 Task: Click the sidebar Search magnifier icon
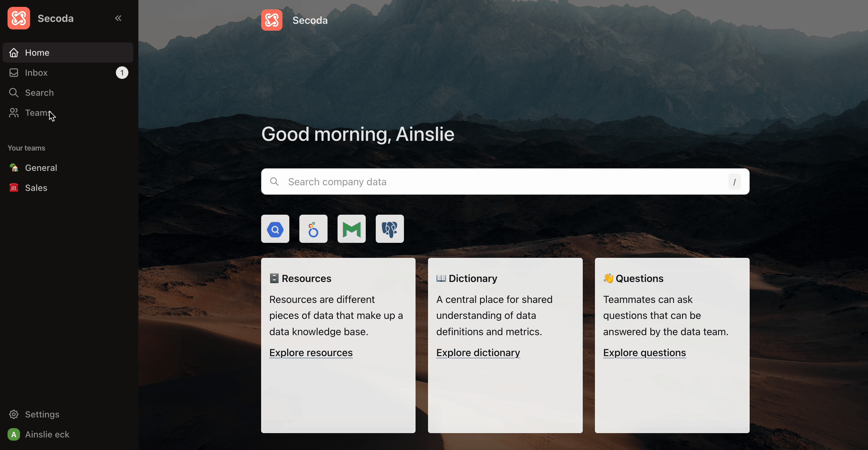(14, 93)
